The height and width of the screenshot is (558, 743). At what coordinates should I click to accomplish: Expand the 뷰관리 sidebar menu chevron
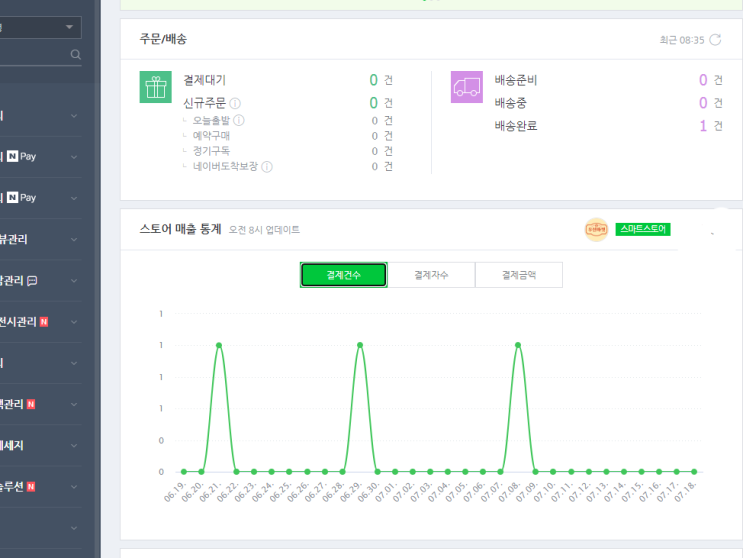pos(74,240)
